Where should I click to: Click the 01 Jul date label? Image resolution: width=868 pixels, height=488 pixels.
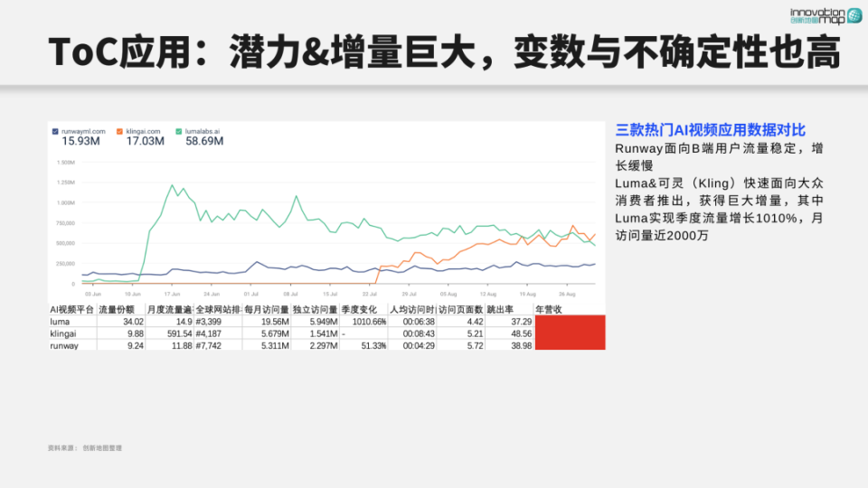(x=250, y=295)
